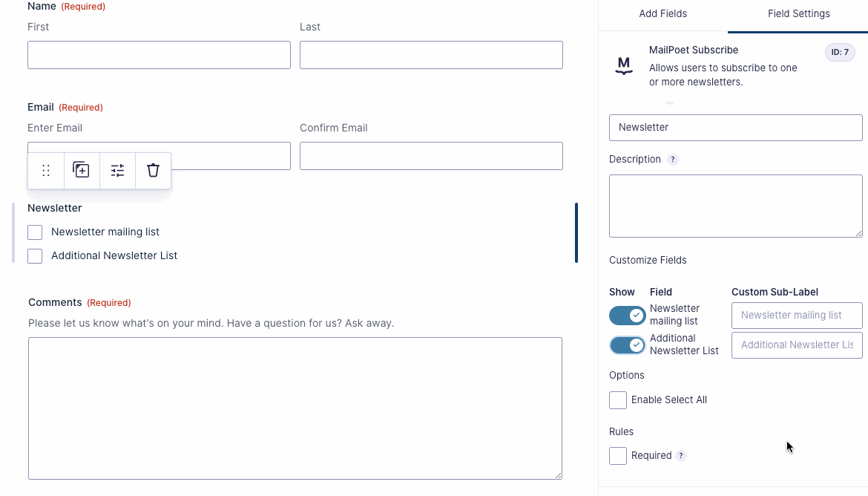
Task: Click Newsletter mailing list custom sub-label input
Action: tap(796, 316)
